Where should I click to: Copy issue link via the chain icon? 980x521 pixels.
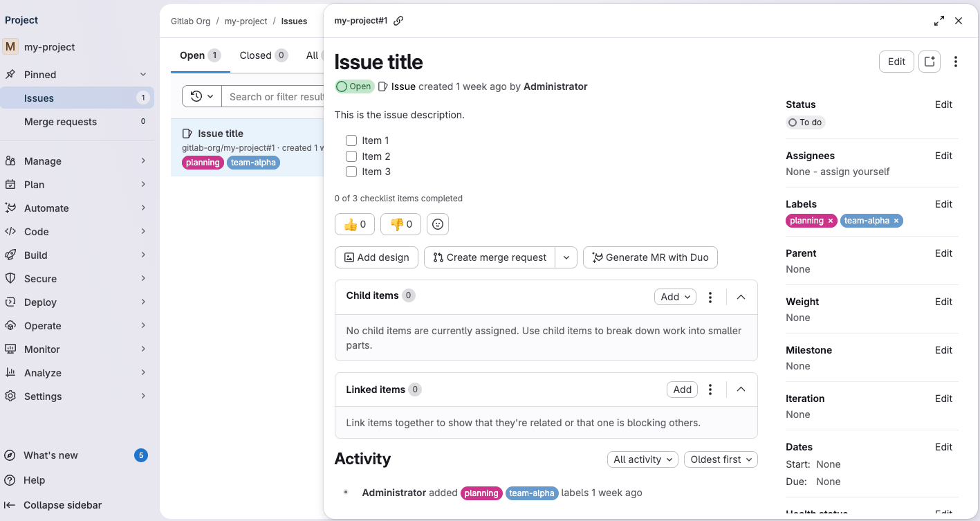click(x=398, y=21)
